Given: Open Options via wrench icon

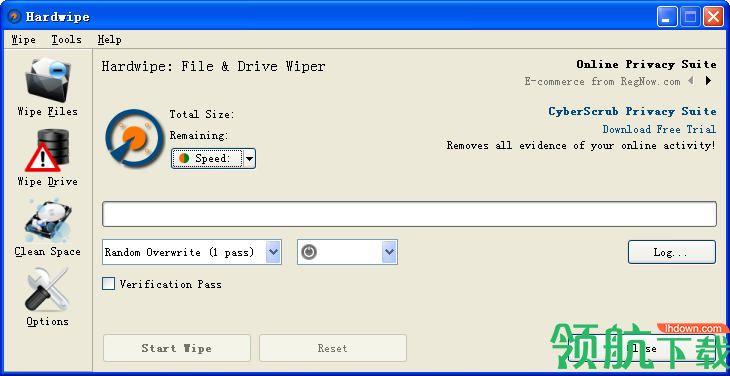Looking at the screenshot, I should [47, 289].
